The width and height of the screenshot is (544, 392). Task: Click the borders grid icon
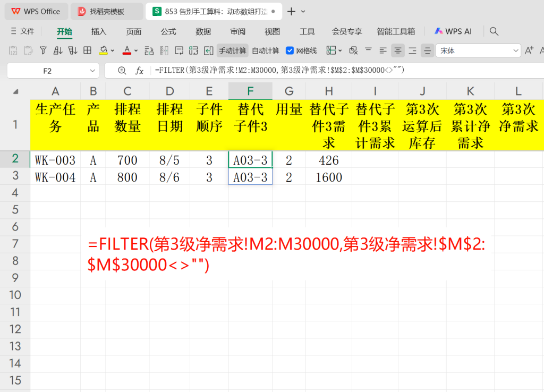(x=88, y=50)
